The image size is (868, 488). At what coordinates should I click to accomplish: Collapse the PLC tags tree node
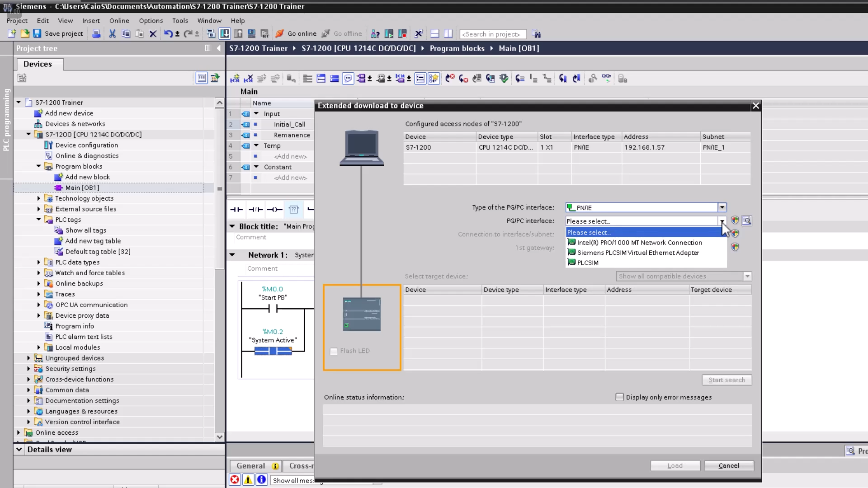click(x=38, y=220)
